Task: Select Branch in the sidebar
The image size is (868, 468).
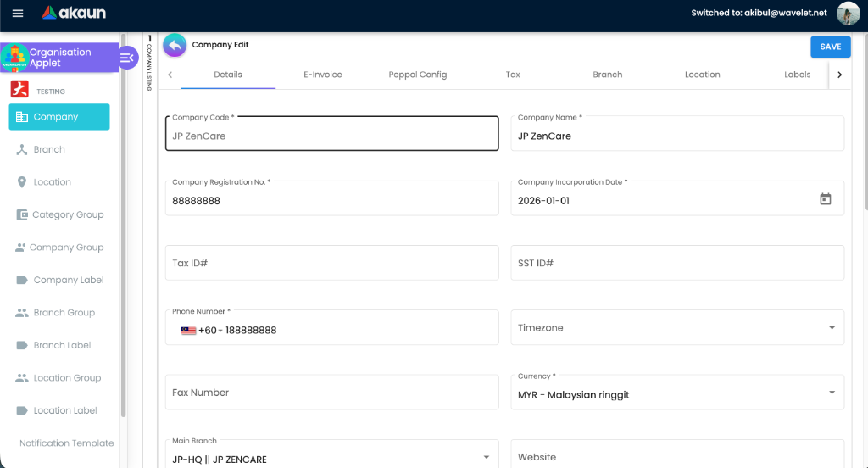Action: 59,149
